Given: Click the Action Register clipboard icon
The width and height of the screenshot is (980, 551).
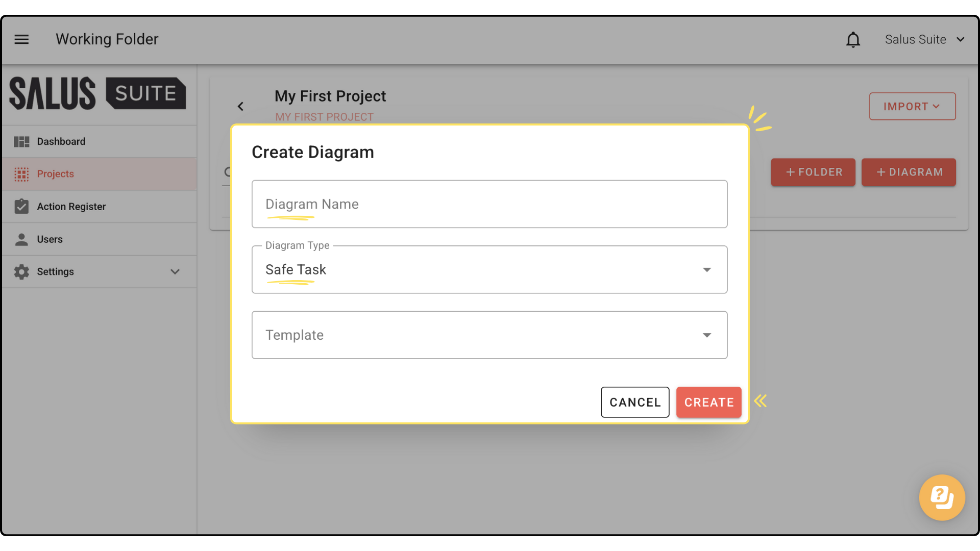Looking at the screenshot, I should pyautogui.click(x=21, y=207).
